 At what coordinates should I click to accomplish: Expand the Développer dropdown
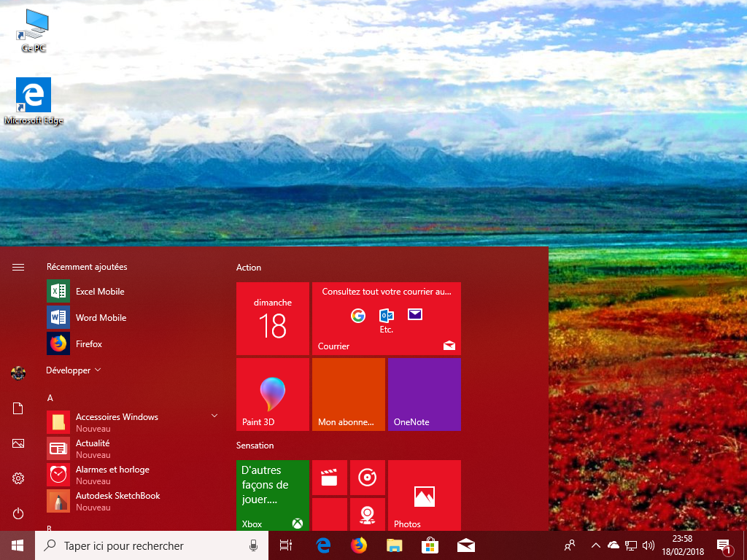click(73, 370)
